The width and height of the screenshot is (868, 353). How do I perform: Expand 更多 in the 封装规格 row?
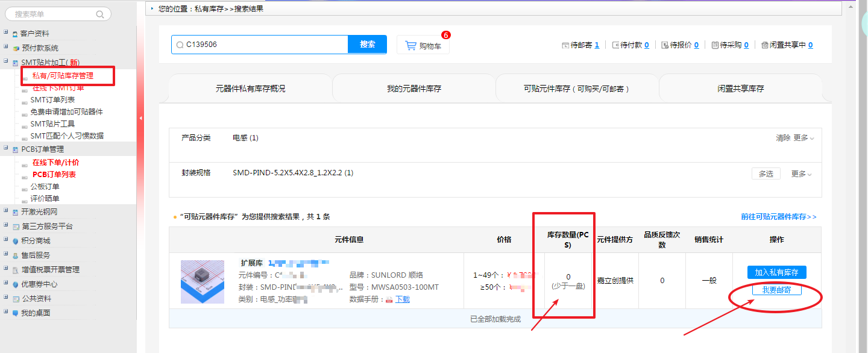point(801,173)
